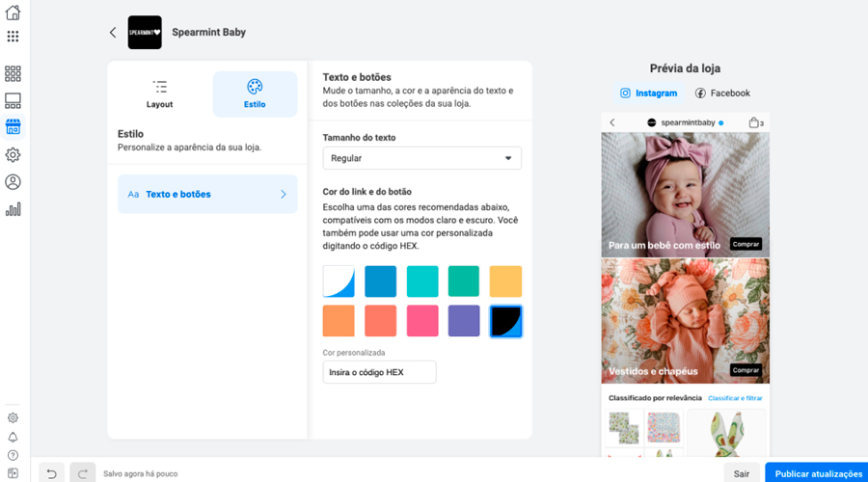Screen dimensions: 868x482
Task: Open the settings gear icon in sidebar
Action: pyautogui.click(x=13, y=154)
